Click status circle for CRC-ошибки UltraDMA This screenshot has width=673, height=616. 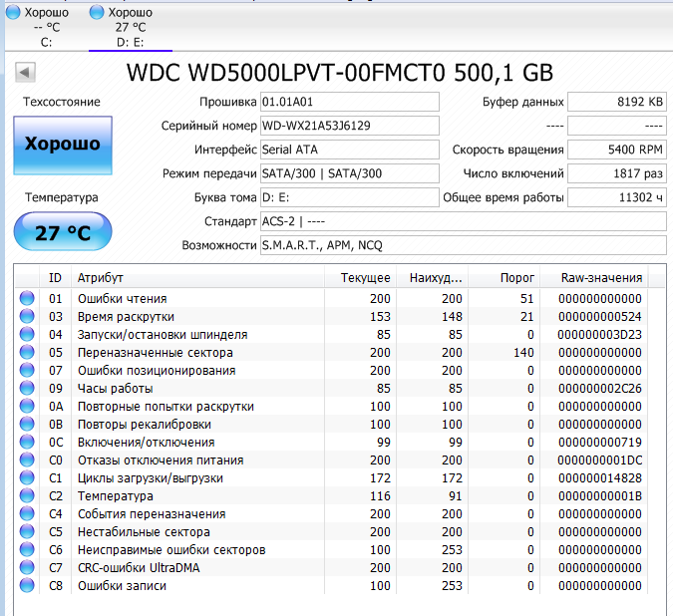(27, 567)
